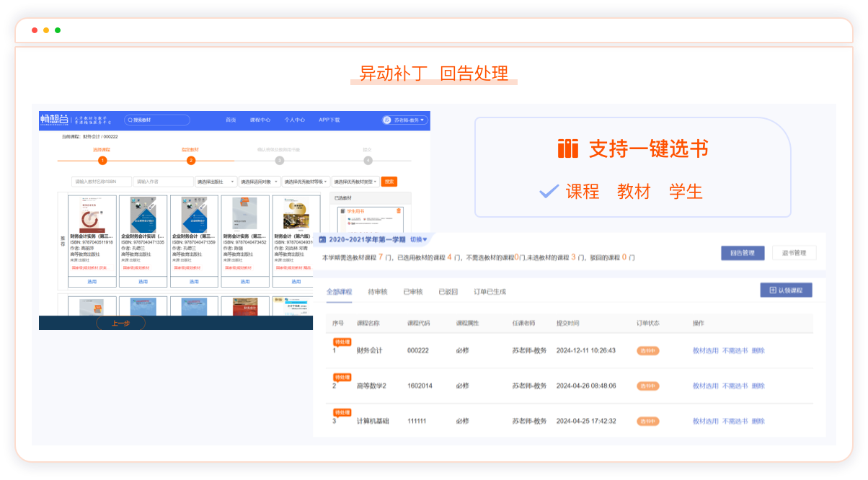Open book cover with ISBN 9787040471359
This screenshot has height=480, width=868.
tap(194, 214)
